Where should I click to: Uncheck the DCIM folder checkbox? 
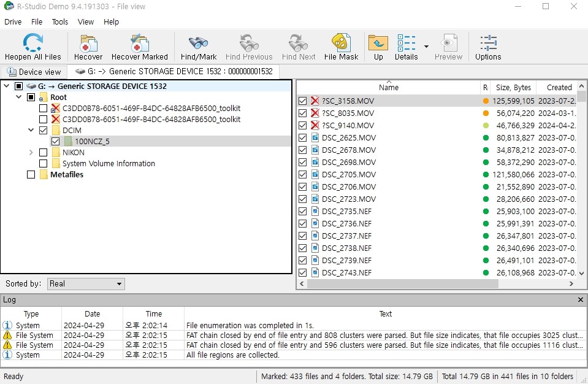click(x=42, y=130)
